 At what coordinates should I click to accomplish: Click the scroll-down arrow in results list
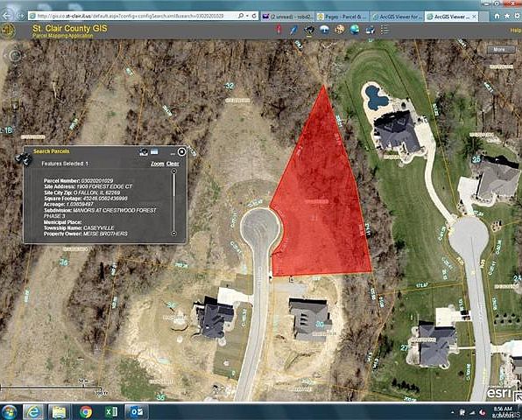point(173,234)
